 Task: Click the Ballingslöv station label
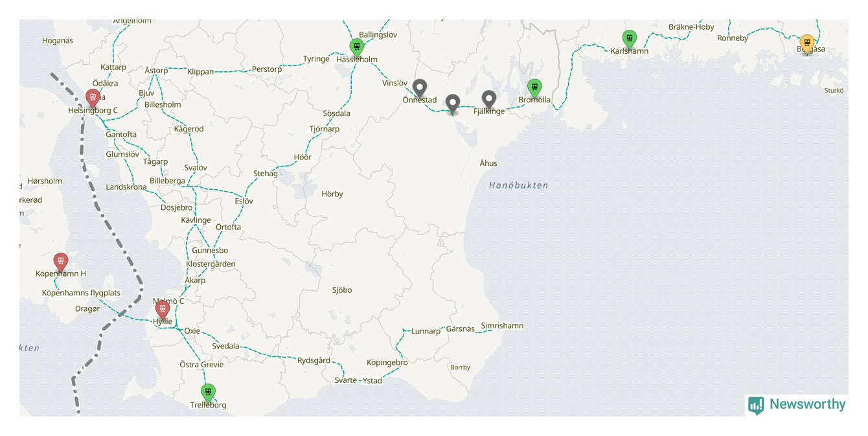coord(378,34)
